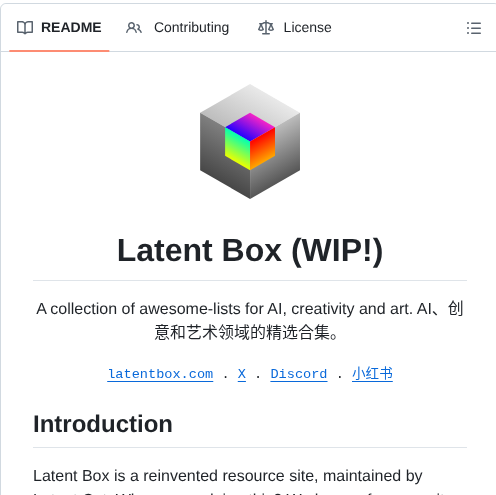Open the README tab
Screen dimensions: 496x495
click(59, 28)
